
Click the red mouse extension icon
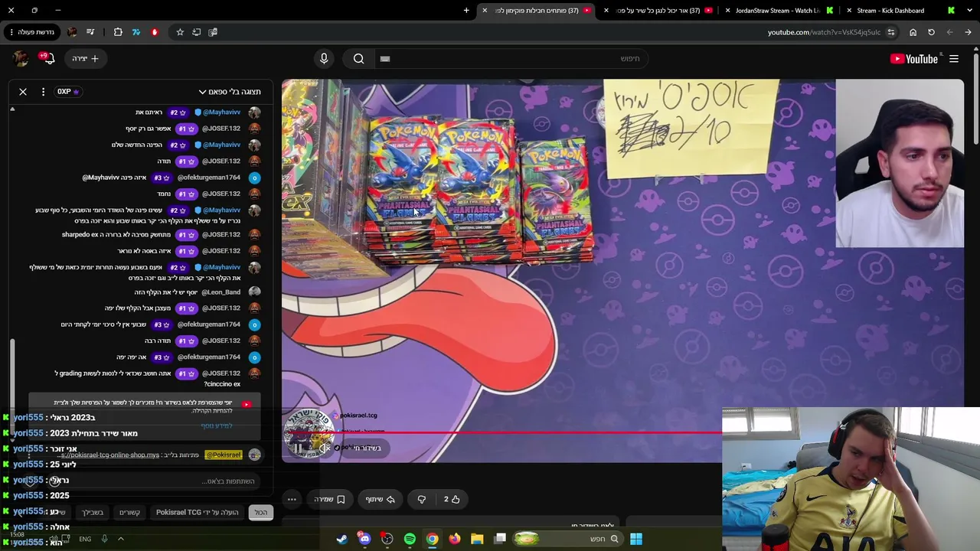coord(155,32)
